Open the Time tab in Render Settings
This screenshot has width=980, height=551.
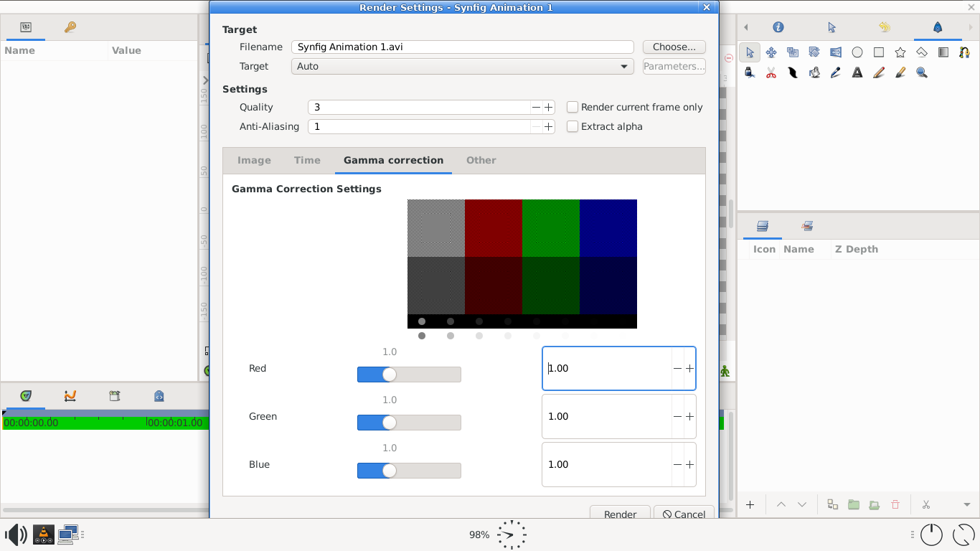click(x=307, y=160)
